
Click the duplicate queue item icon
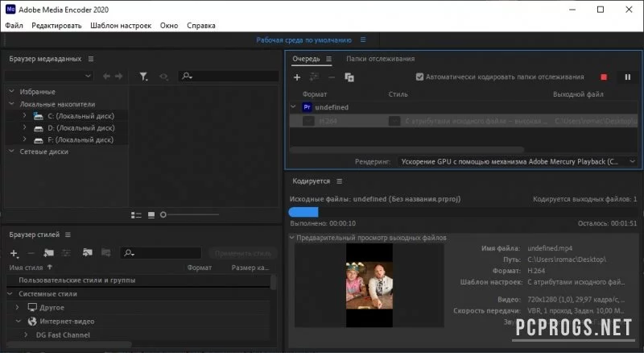pos(349,77)
